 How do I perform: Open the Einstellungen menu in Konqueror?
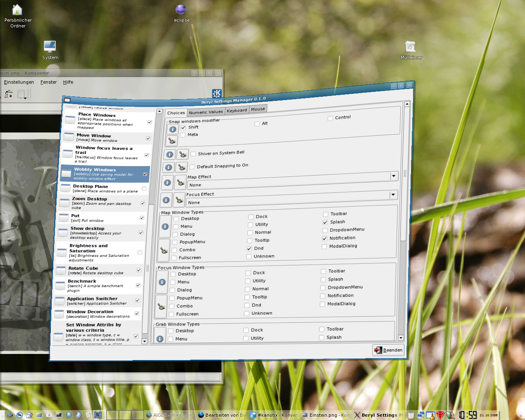click(x=19, y=82)
